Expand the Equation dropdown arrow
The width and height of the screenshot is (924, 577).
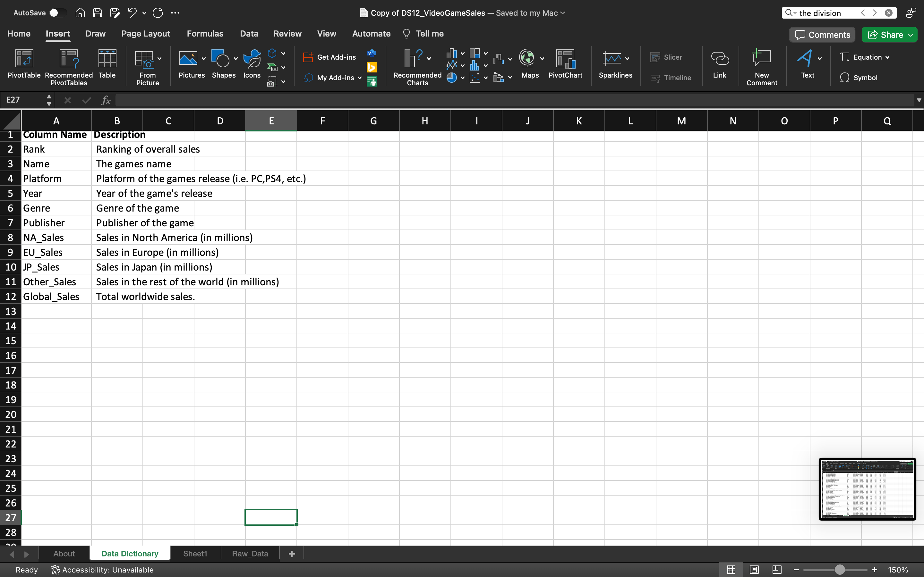[888, 57]
